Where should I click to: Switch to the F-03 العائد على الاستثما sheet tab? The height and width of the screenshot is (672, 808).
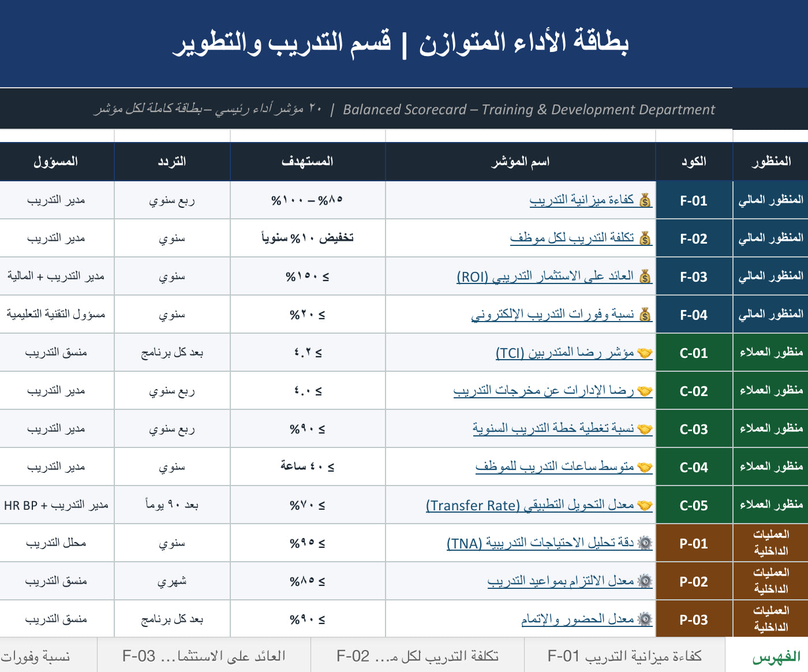point(204,656)
